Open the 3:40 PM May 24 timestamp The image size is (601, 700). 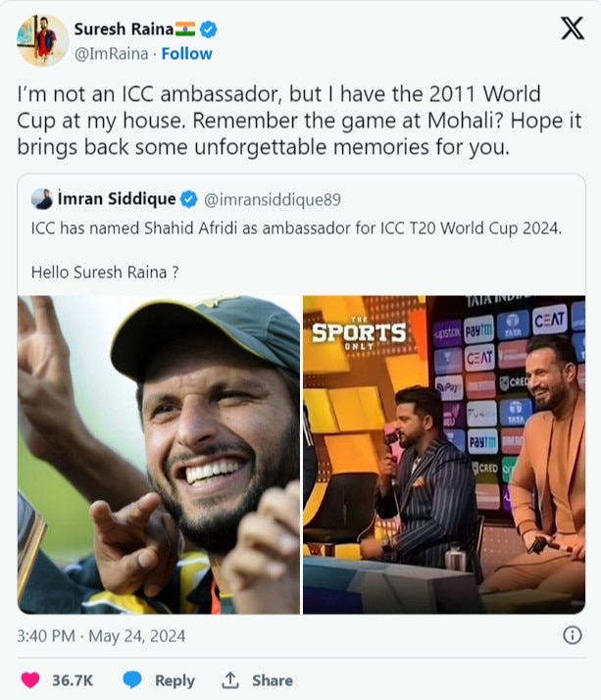coord(101,635)
